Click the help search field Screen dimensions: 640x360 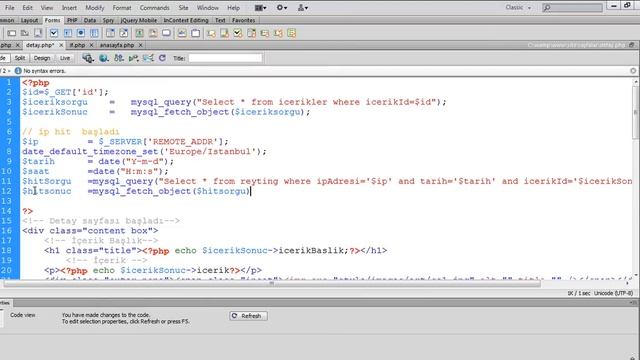point(572,8)
